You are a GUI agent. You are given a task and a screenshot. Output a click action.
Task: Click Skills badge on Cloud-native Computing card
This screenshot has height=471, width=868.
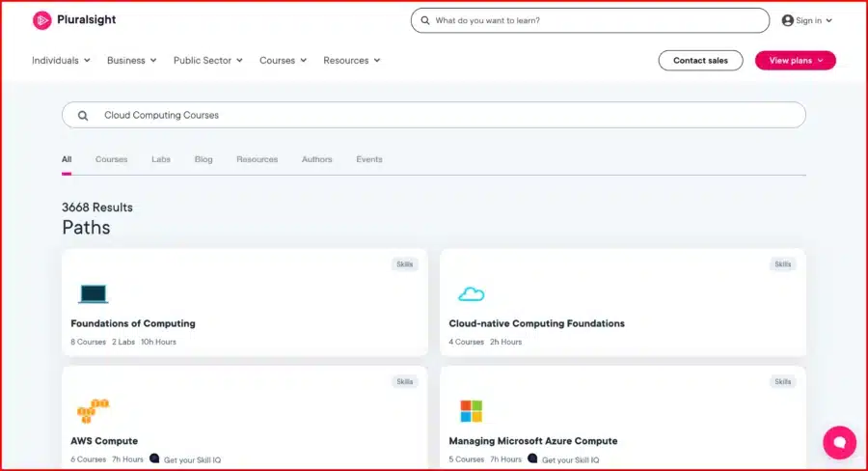(783, 264)
